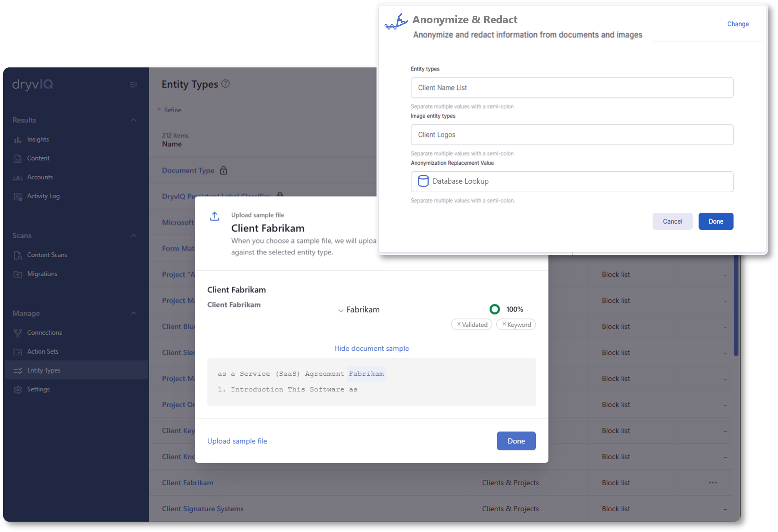The height and width of the screenshot is (532, 778).
Task: Click Upload sample file link
Action: pyautogui.click(x=237, y=441)
